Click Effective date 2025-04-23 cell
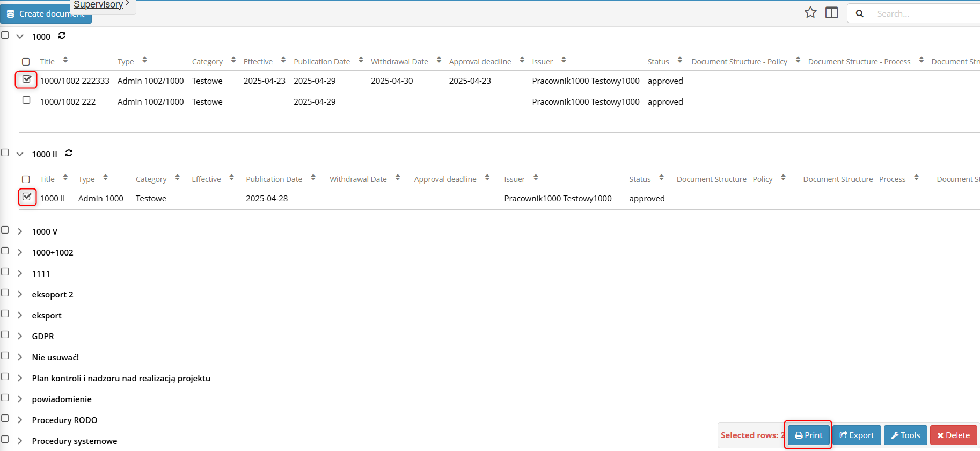This screenshot has width=980, height=451. point(265,81)
